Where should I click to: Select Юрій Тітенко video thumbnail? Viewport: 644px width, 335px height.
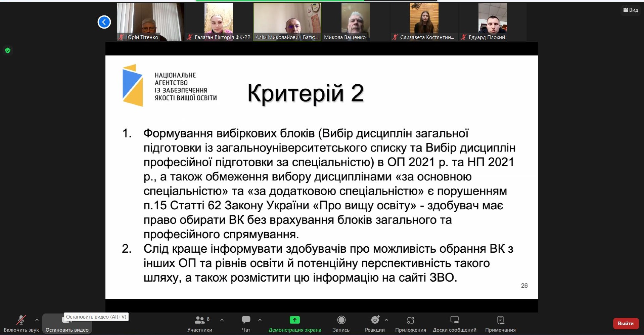[x=150, y=22]
